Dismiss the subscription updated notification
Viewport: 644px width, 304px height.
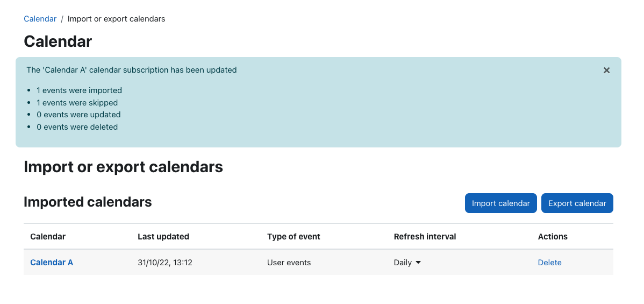pyautogui.click(x=606, y=70)
